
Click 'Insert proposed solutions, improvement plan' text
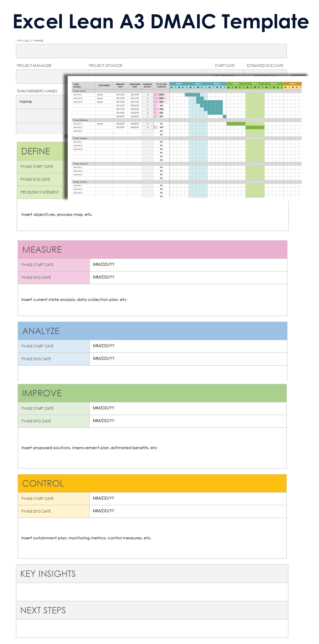(x=89, y=448)
